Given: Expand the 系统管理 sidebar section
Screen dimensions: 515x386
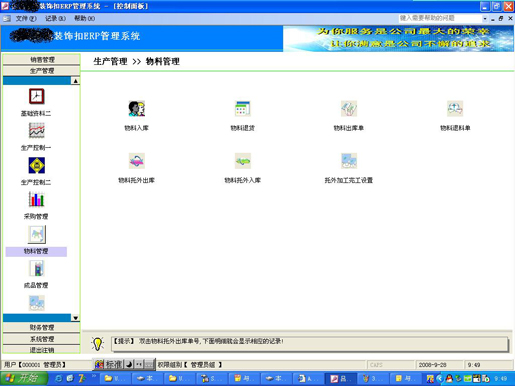Looking at the screenshot, I should pos(41,339).
